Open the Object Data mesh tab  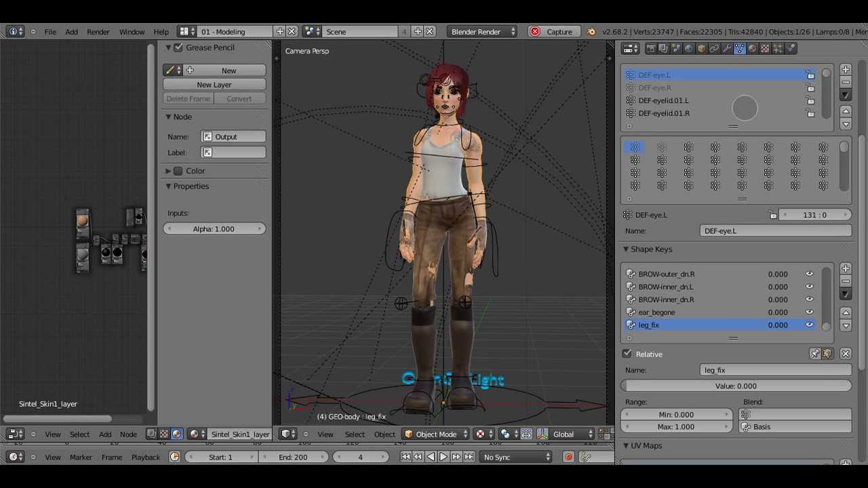(x=739, y=48)
